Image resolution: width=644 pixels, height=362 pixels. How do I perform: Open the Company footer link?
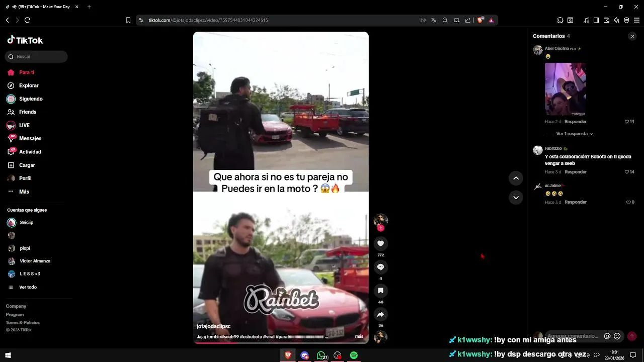16,306
